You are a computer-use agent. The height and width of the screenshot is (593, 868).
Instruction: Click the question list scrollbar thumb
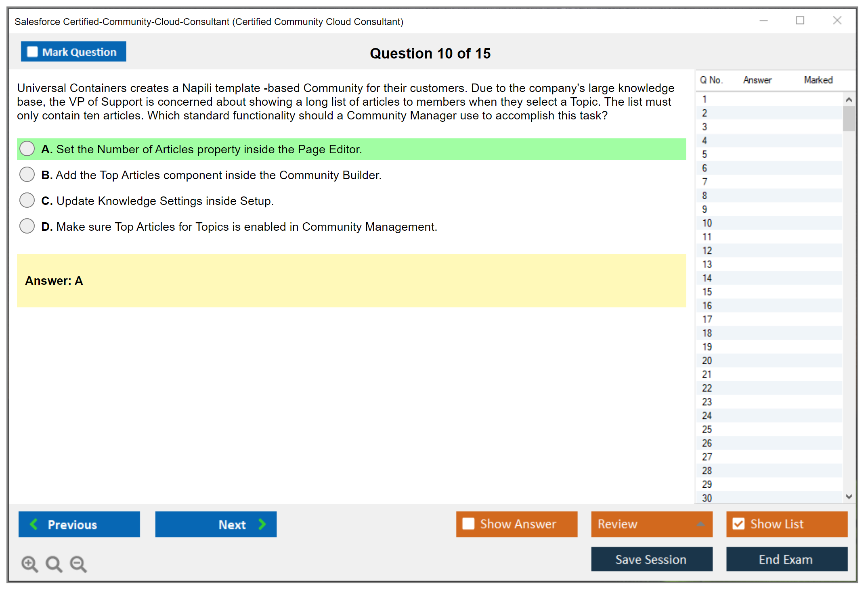pos(849,118)
